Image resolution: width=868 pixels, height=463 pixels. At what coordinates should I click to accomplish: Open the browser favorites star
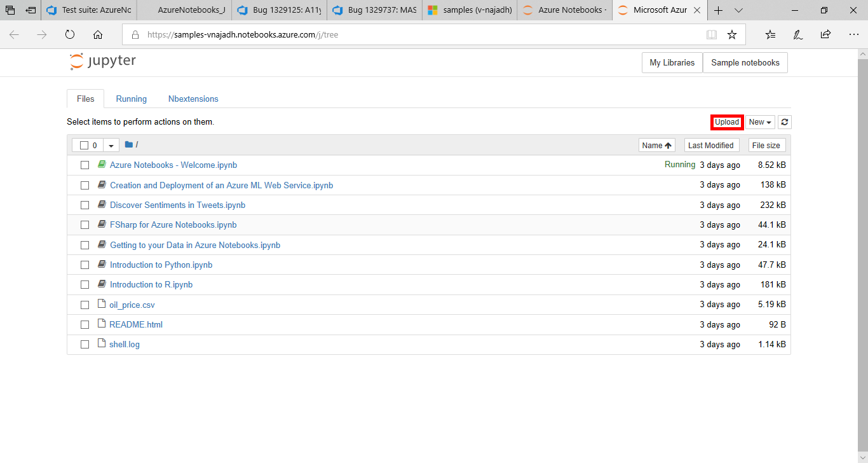(731, 34)
